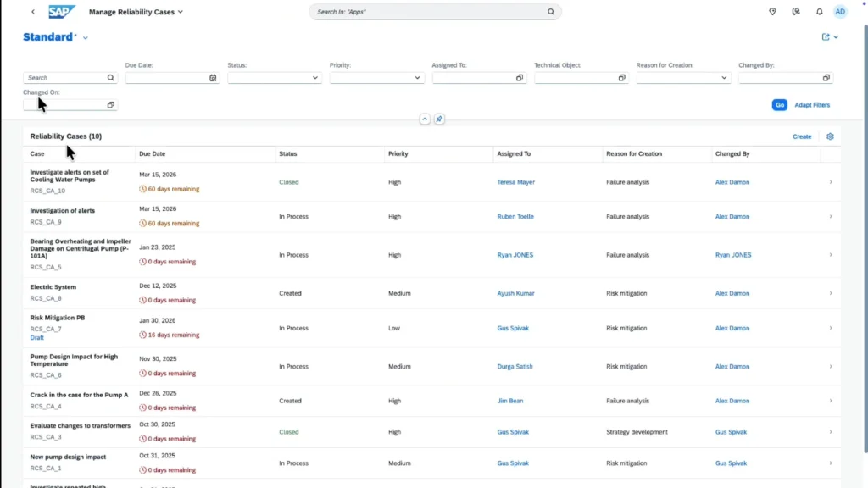Click Create to add a reliability case
The height and width of the screenshot is (488, 868).
[802, 136]
